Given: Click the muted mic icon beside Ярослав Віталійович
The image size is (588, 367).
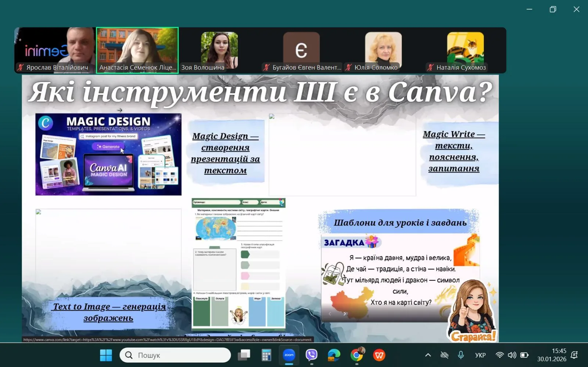Looking at the screenshot, I should tap(21, 67).
